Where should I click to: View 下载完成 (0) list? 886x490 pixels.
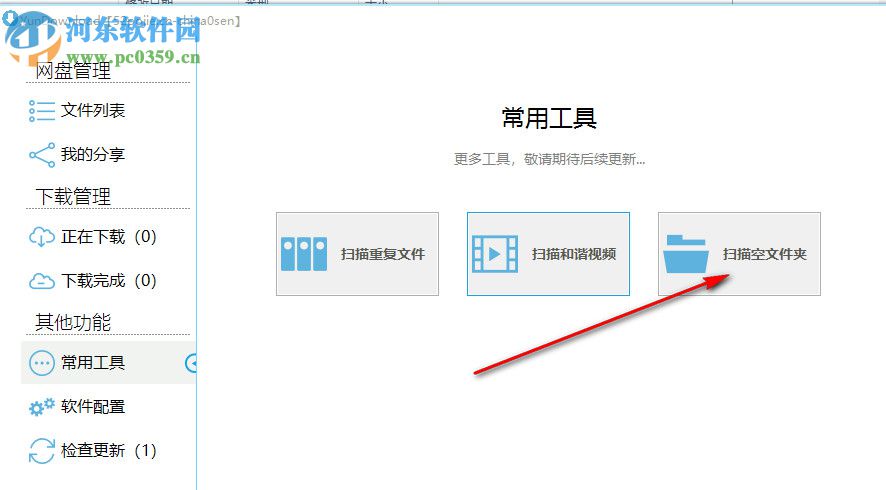(108, 280)
